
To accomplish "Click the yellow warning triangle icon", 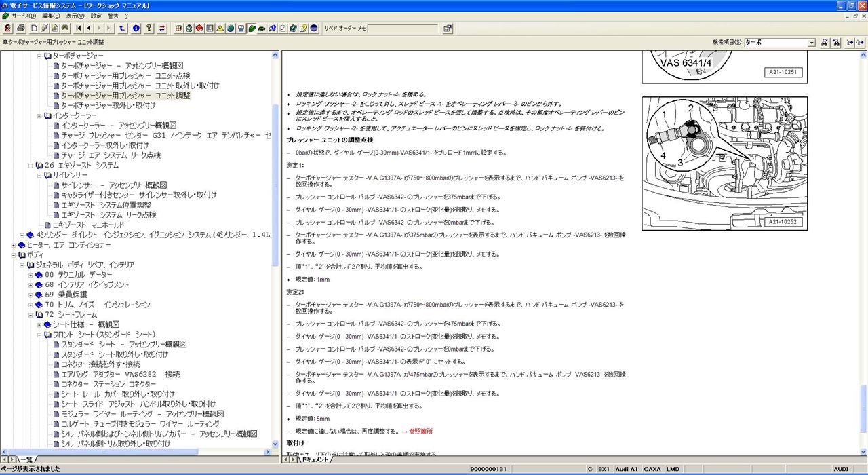I will [x=220, y=28].
